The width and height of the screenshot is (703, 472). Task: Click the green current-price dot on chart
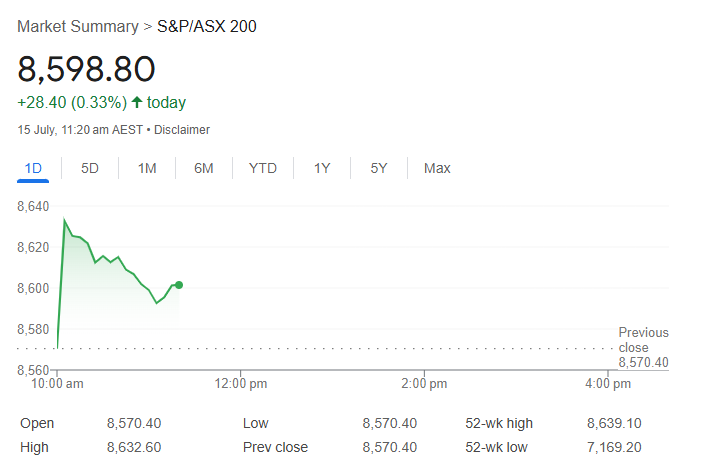(179, 285)
